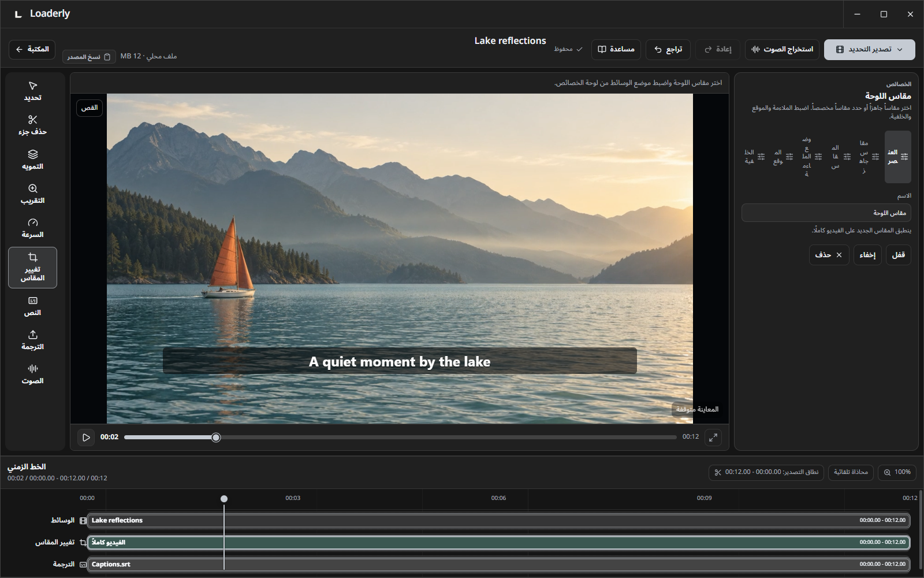The image size is (924, 578).
Task: Click نسخ المصدر copy source button
Action: [x=89, y=57]
